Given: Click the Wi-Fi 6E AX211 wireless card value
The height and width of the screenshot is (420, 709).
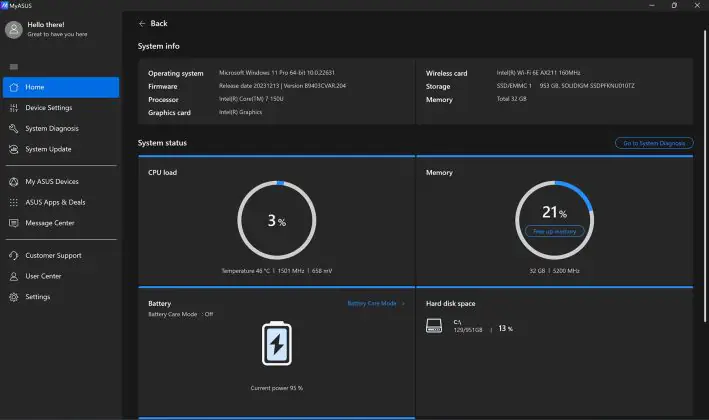Looking at the screenshot, I should click(538, 73).
